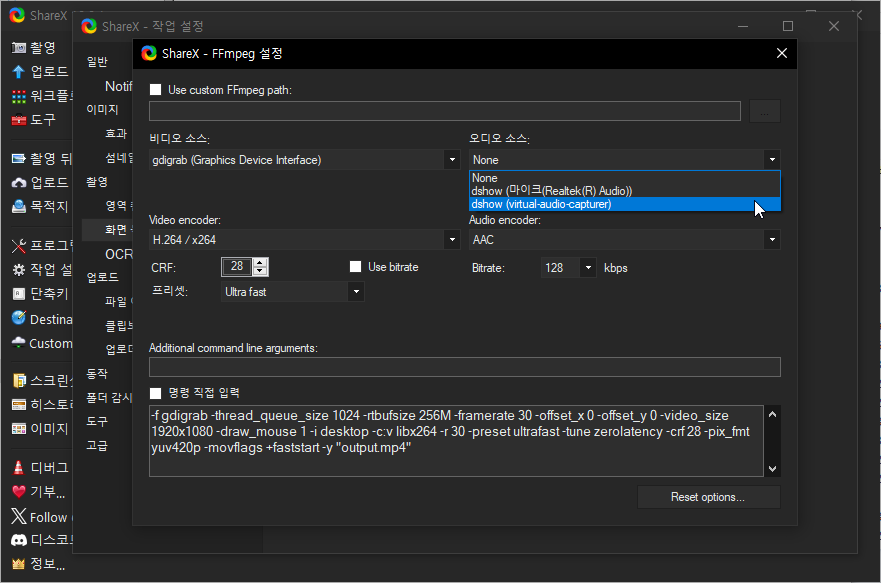881x583 pixels.
Task: Open the tools toolbox icon
Action: point(19,120)
